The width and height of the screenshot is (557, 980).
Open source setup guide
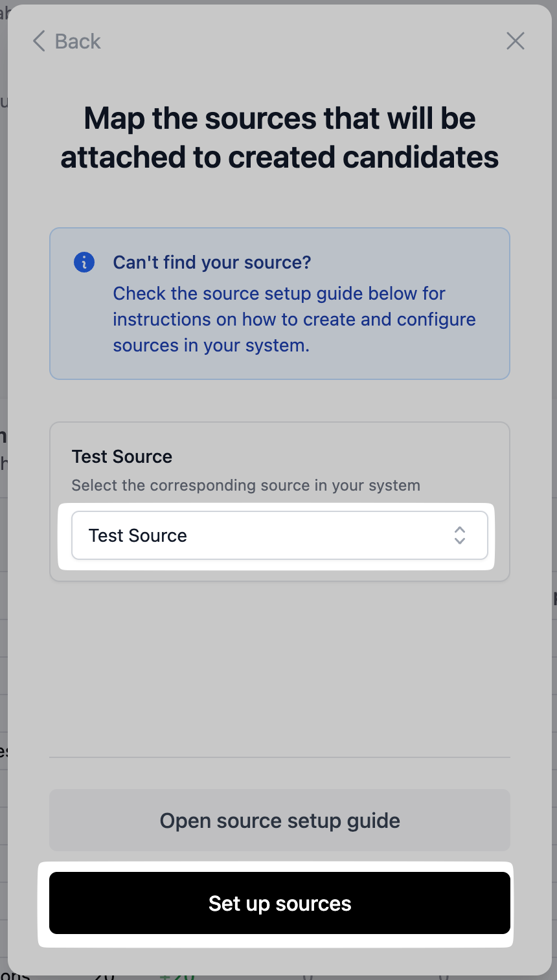pyautogui.click(x=279, y=820)
